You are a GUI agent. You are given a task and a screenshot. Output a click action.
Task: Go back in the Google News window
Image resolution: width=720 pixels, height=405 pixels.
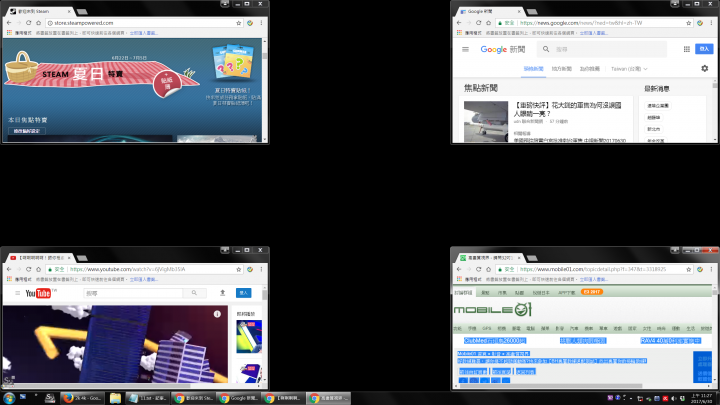[x=459, y=22]
